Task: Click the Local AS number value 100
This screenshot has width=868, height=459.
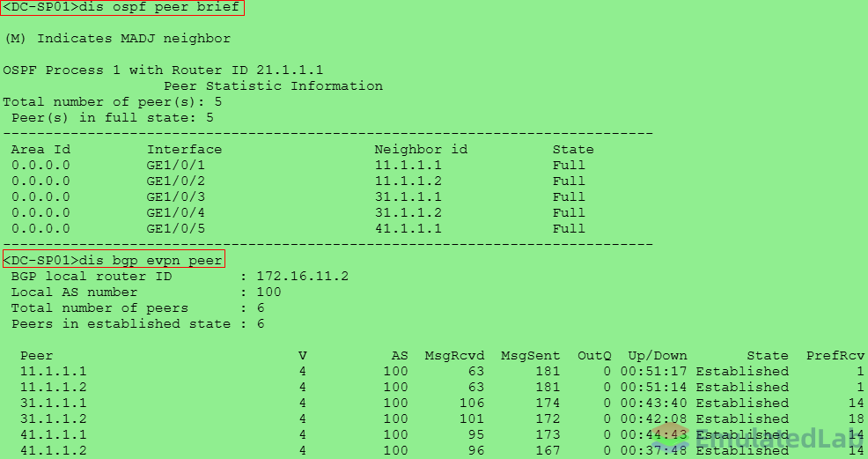Action: point(268,292)
